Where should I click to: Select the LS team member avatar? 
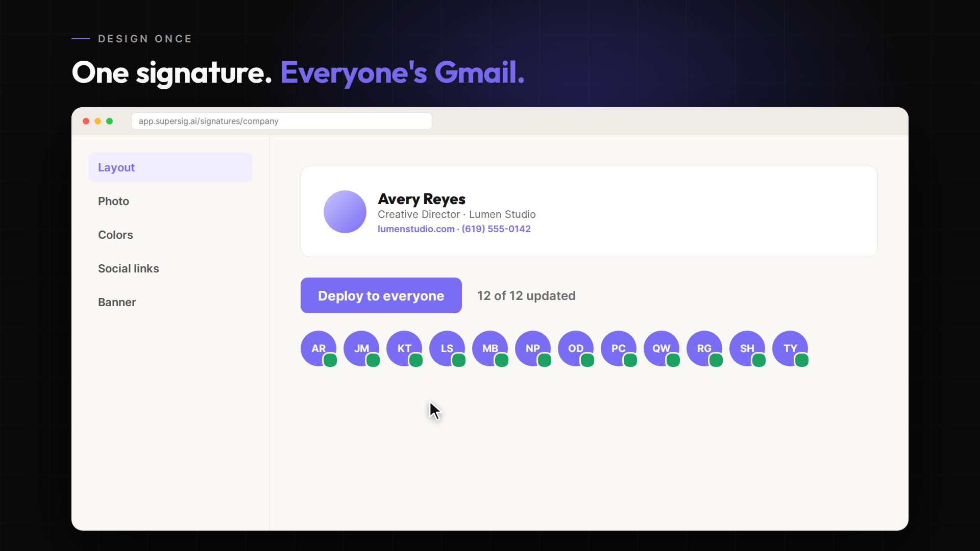tap(447, 348)
